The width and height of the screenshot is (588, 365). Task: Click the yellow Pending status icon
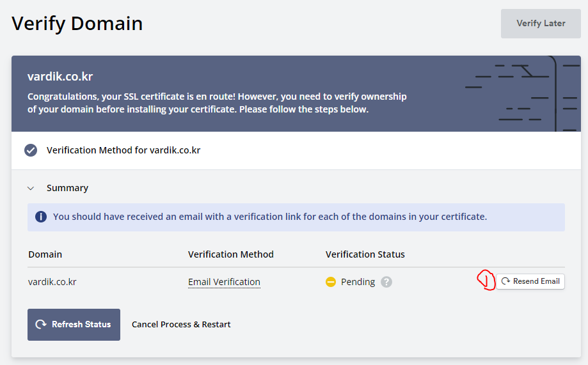331,282
